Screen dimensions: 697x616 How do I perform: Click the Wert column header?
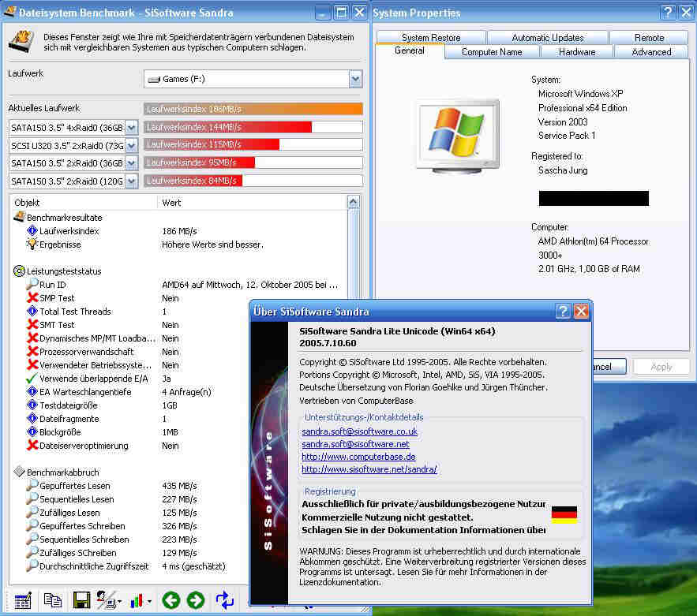pyautogui.click(x=253, y=203)
